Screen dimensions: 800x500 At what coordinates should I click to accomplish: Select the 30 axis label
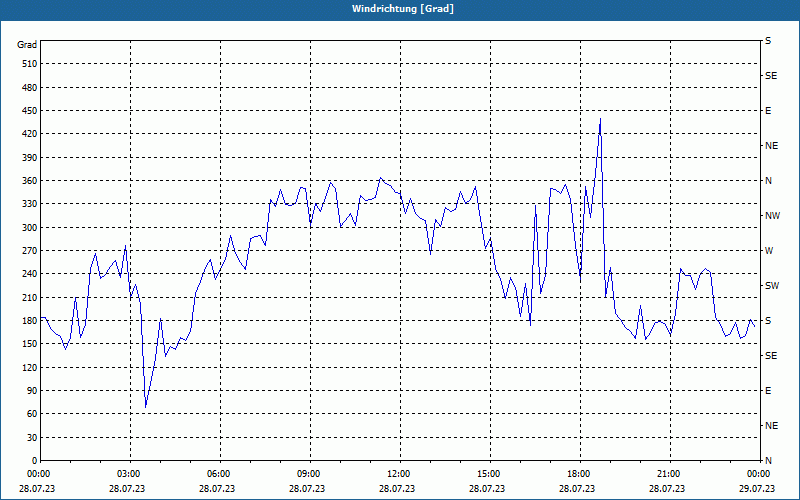click(x=32, y=438)
